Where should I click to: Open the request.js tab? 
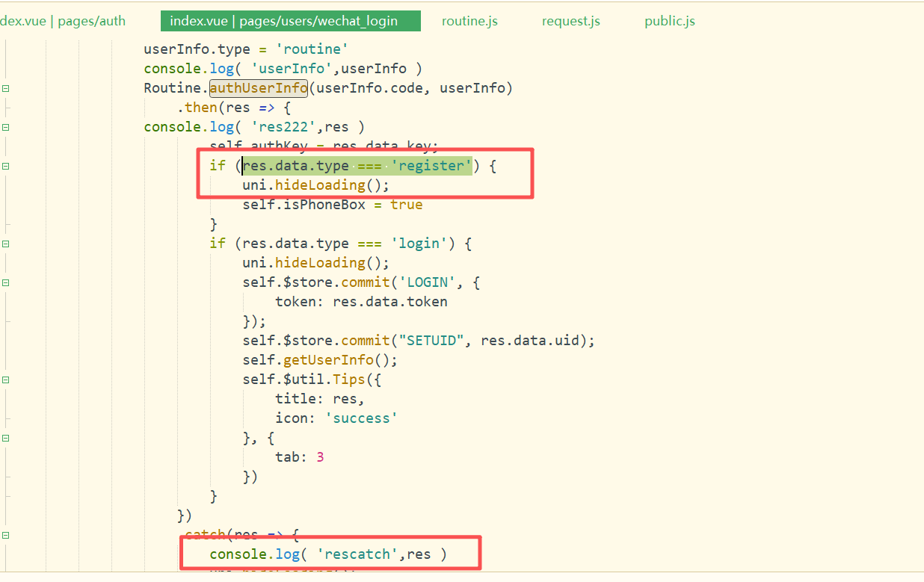(x=571, y=21)
